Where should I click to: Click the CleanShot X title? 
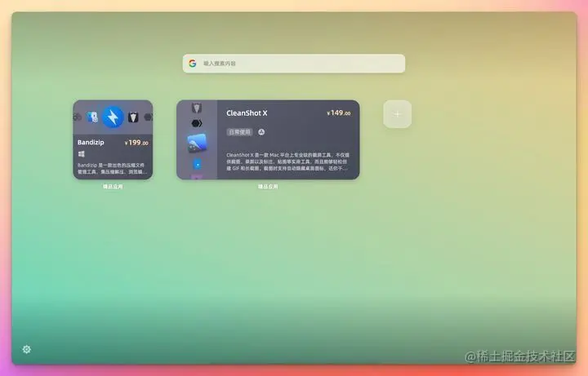point(247,113)
